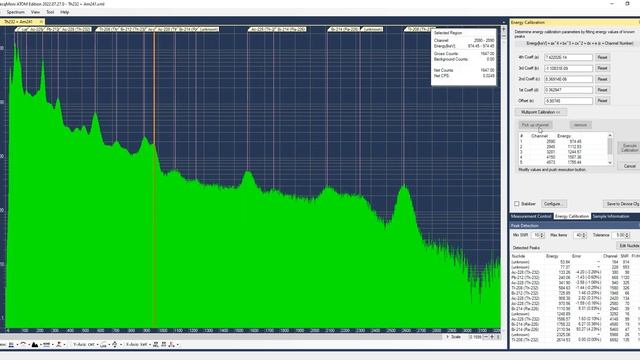The height and width of the screenshot is (360, 640).
Task: Click the 2nd Coeff (c) input field
Action: click(568, 79)
